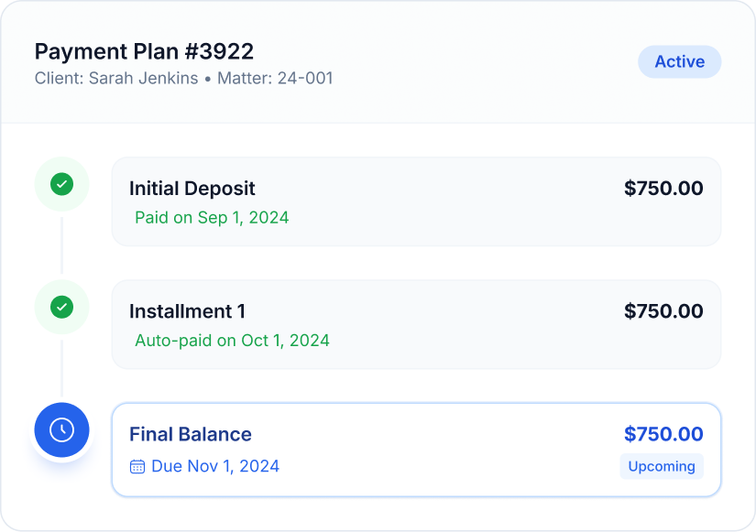The image size is (756, 532).
Task: Click the Auto-paid on Oct 1, 2024 text
Action: click(x=232, y=341)
